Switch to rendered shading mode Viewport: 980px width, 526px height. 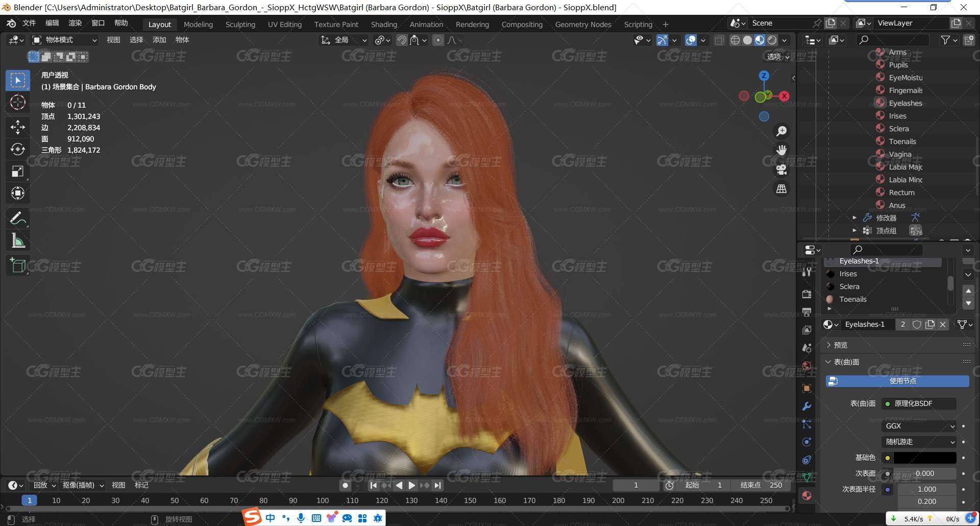click(x=772, y=40)
